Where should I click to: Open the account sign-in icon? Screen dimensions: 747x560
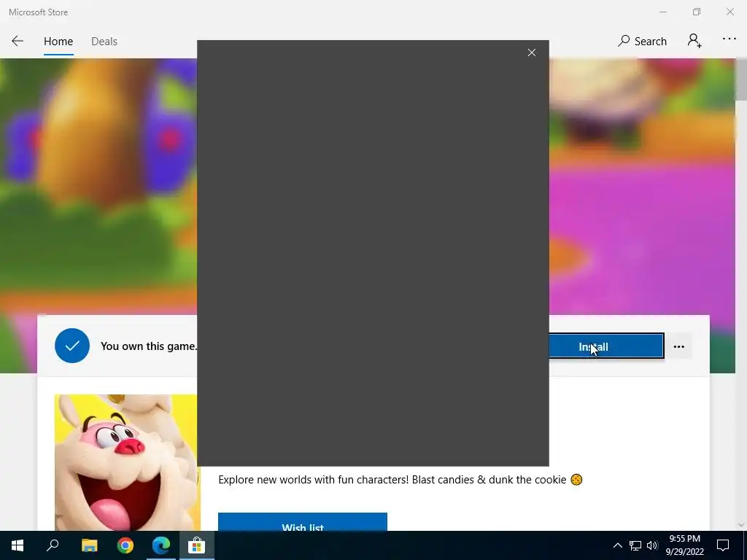tap(694, 41)
